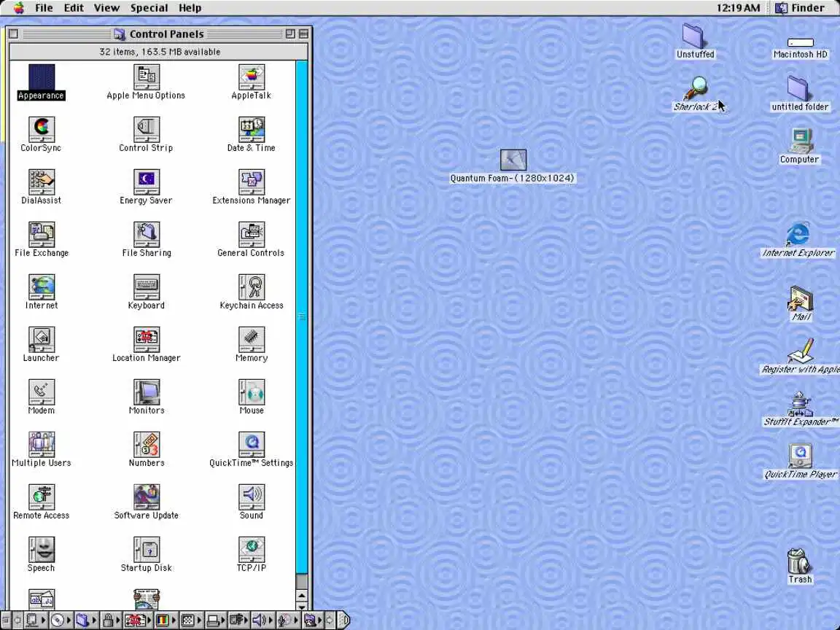Screen dimensions: 840x630
Task: Select the Memory control panel
Action: 252,340
